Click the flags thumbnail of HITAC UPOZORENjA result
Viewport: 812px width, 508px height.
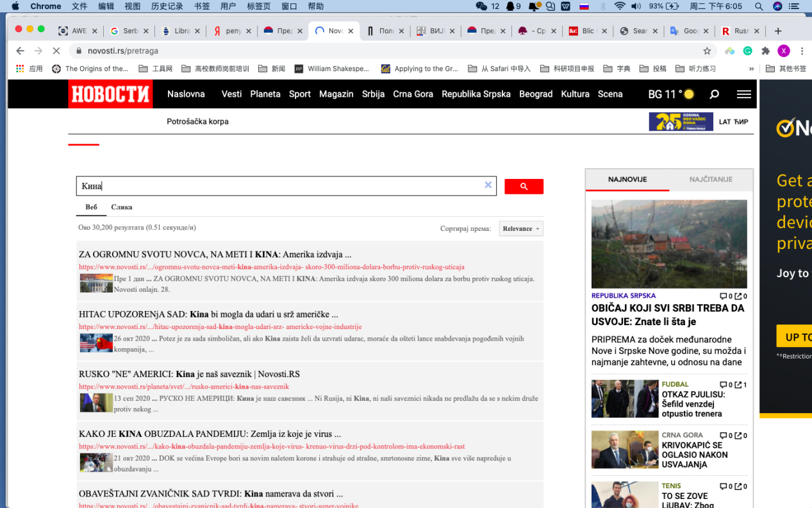pos(96,343)
